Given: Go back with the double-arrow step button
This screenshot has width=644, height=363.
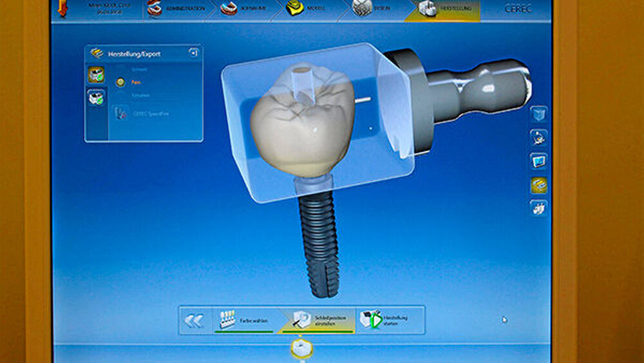Looking at the screenshot, I should tap(194, 320).
